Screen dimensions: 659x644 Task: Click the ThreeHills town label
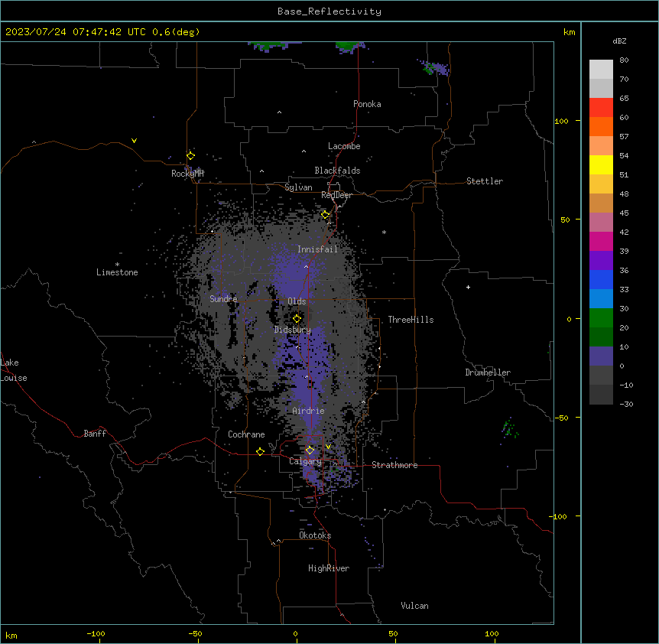(x=411, y=320)
